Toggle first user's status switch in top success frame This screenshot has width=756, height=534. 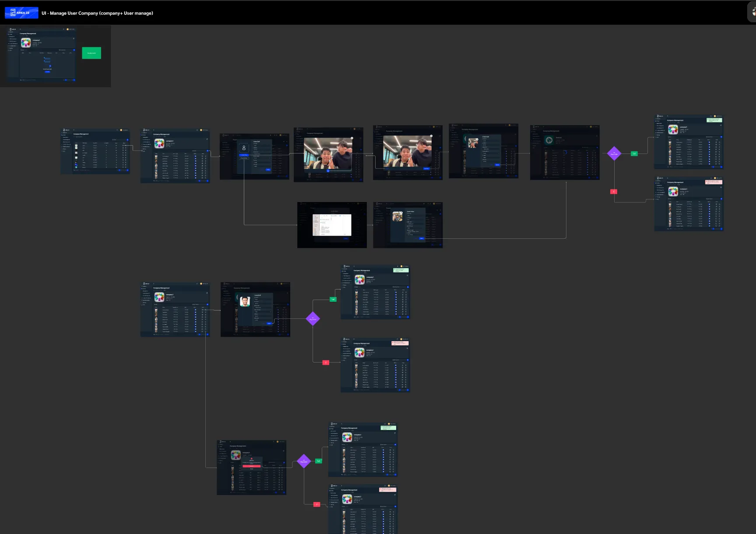[710, 142]
